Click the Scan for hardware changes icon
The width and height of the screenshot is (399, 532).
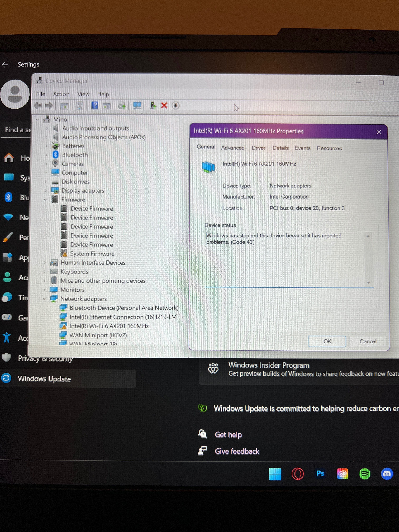[137, 105]
